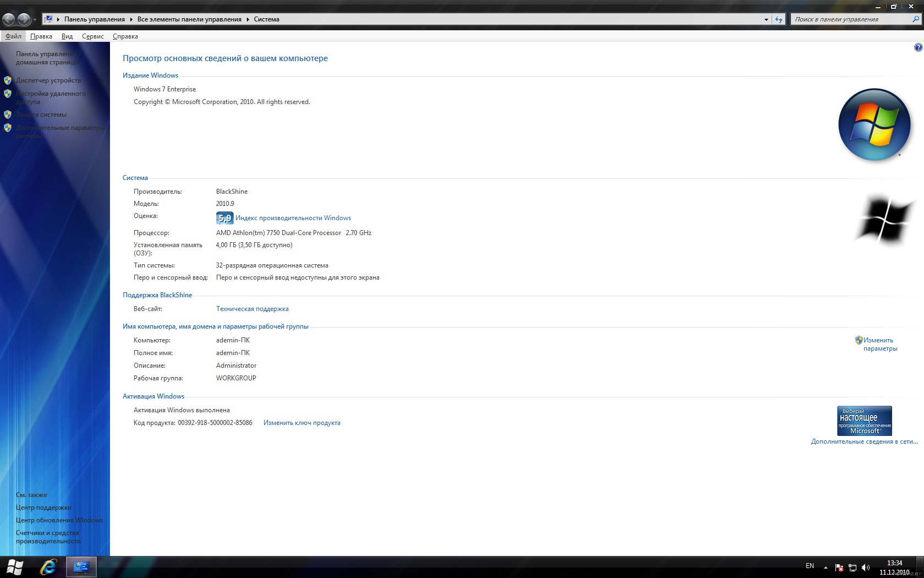Click the search field in Control Panel
924x578 pixels.
coord(851,19)
